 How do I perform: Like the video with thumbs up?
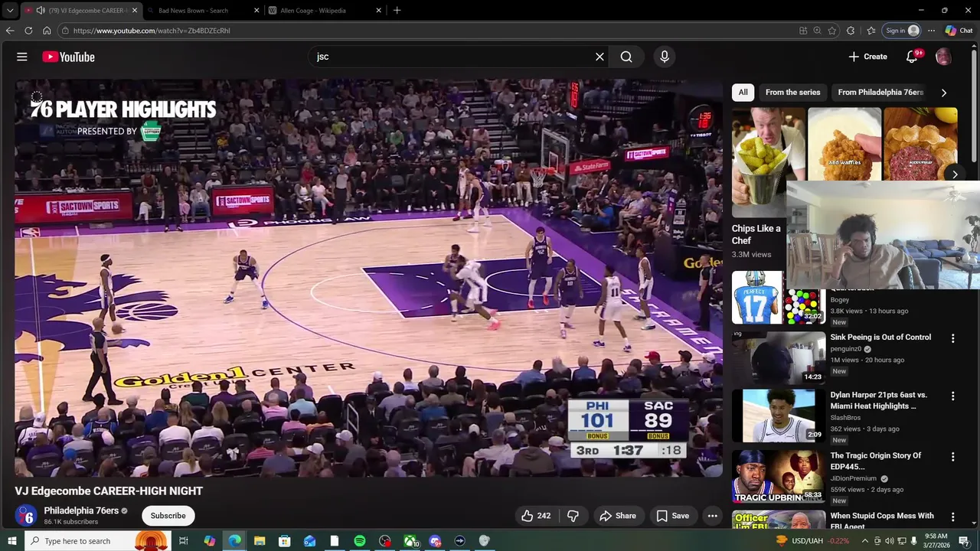pyautogui.click(x=536, y=516)
